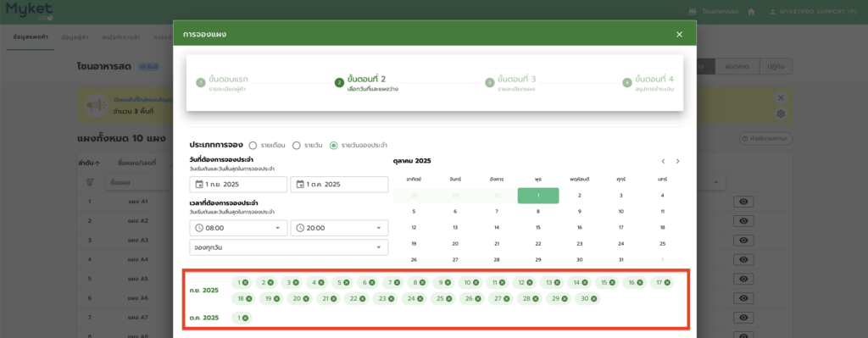The height and width of the screenshot is (338, 868).
Task: Remove day 30 chip from ก.ย. 2025
Action: [x=593, y=299]
